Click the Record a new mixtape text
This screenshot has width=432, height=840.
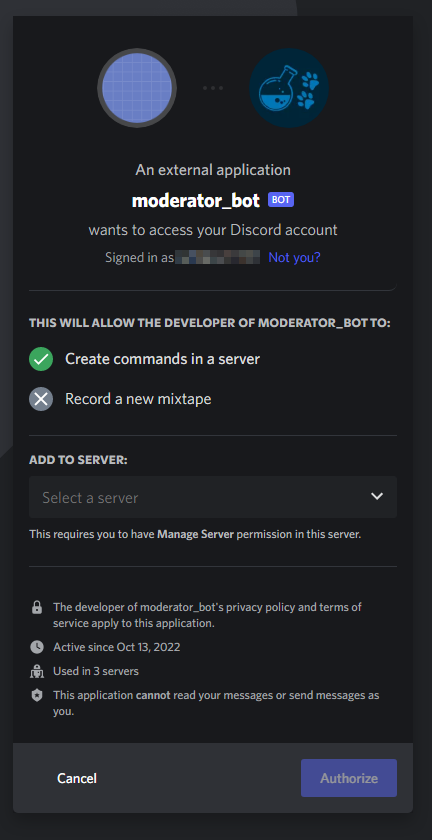pos(138,399)
